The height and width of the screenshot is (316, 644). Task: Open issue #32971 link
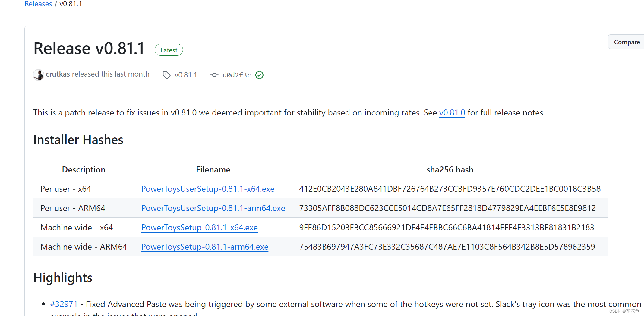tap(64, 304)
